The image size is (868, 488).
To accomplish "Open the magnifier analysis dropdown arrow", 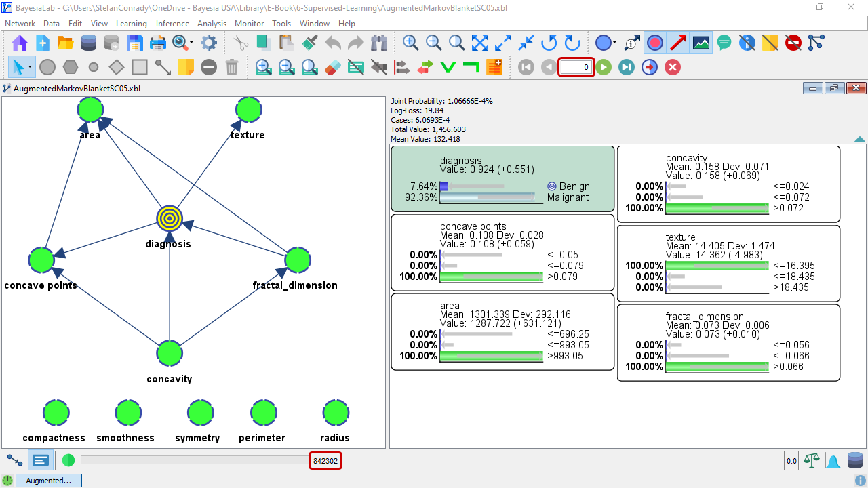I will [191, 43].
